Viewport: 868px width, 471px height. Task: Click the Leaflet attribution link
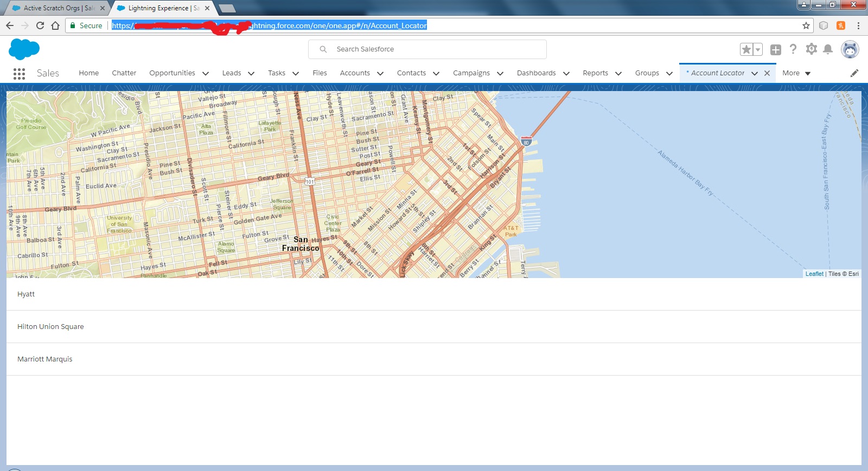tap(814, 274)
